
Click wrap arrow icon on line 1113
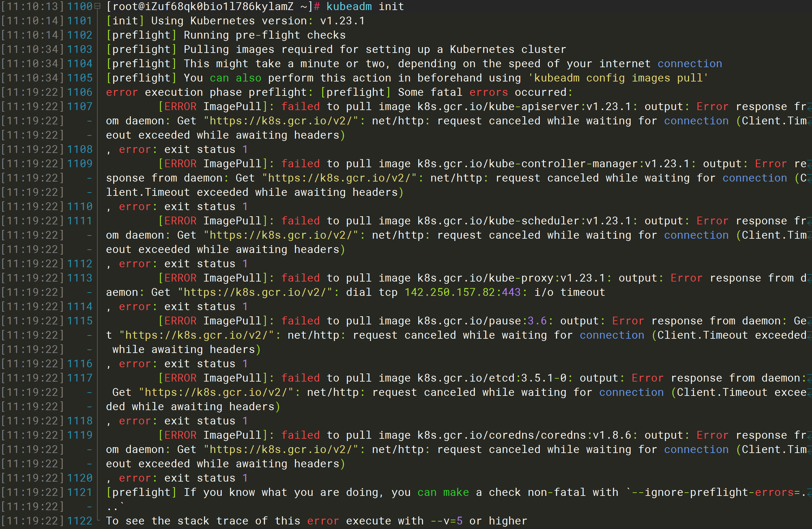pos(809,280)
